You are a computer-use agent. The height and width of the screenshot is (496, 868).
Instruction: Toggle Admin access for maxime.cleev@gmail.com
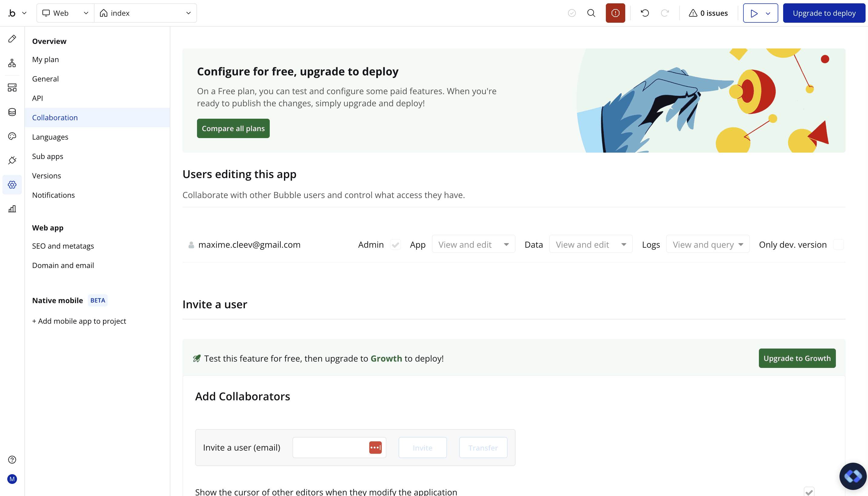[x=396, y=244]
